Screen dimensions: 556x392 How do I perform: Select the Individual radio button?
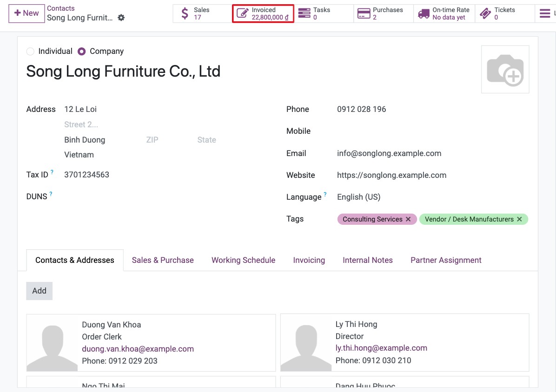pos(31,52)
